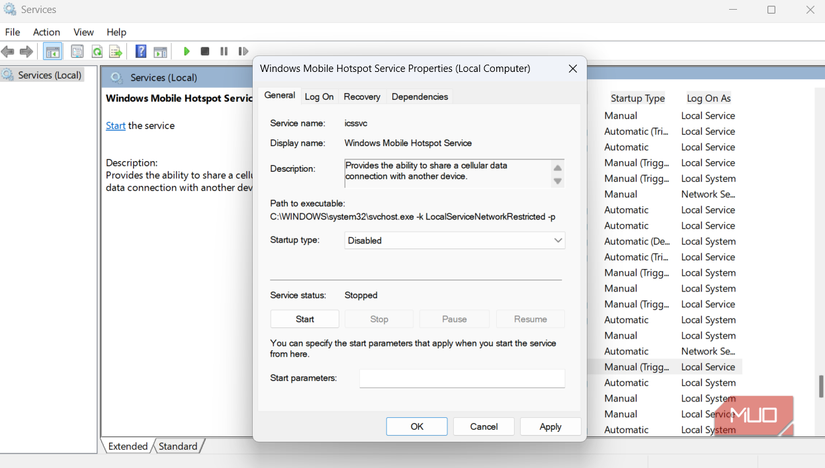Screen dimensions: 825x468
Task: Click the green Start Service play icon
Action: point(186,51)
